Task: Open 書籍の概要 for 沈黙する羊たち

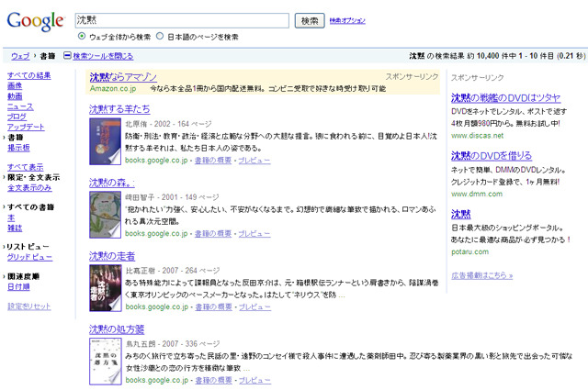Action: (x=213, y=161)
